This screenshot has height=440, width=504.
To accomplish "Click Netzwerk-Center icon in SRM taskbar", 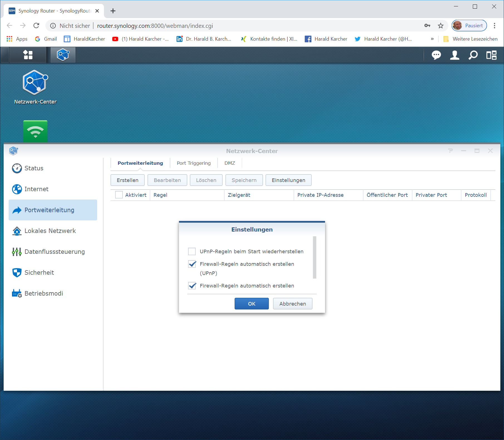I will 63,55.
